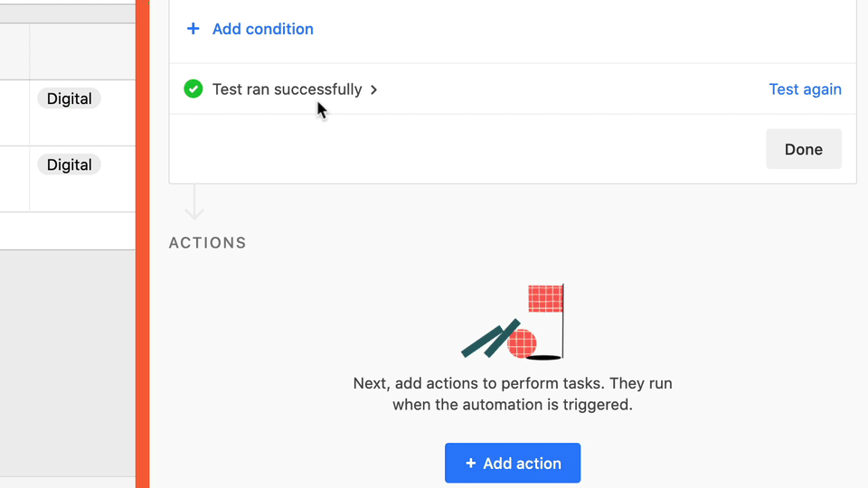This screenshot has width=868, height=488.
Task: Click the empty cell left of lower Digital tag
Action: 14,178
